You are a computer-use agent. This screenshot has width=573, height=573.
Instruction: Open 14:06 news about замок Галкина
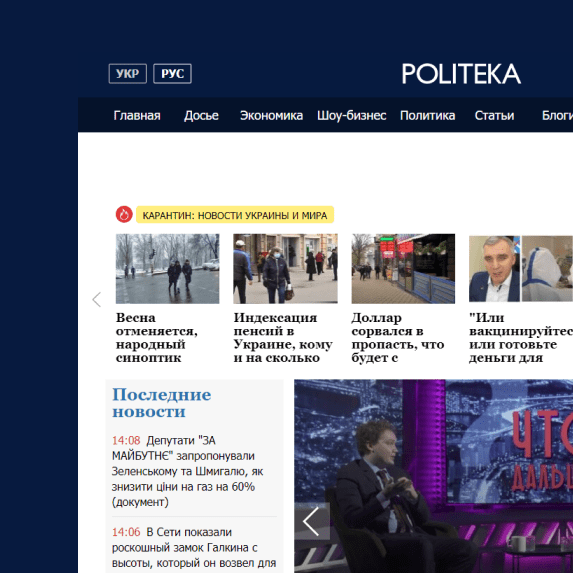[194, 549]
